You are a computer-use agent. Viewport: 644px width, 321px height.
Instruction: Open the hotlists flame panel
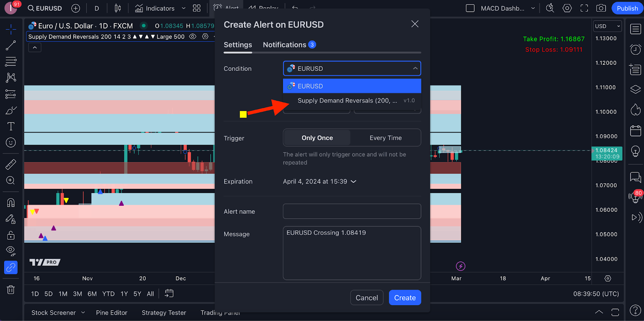point(636,110)
